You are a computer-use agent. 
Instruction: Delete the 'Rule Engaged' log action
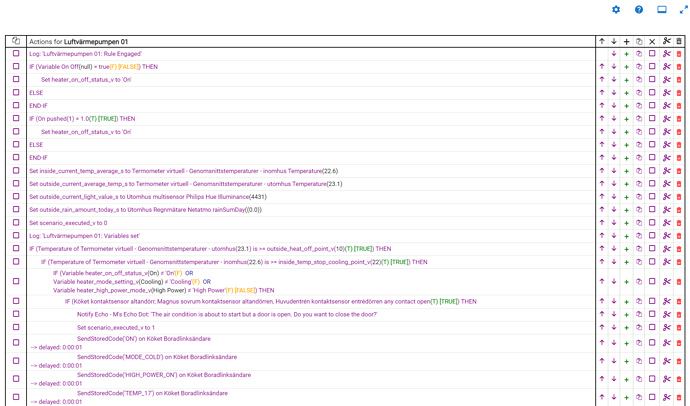(679, 54)
